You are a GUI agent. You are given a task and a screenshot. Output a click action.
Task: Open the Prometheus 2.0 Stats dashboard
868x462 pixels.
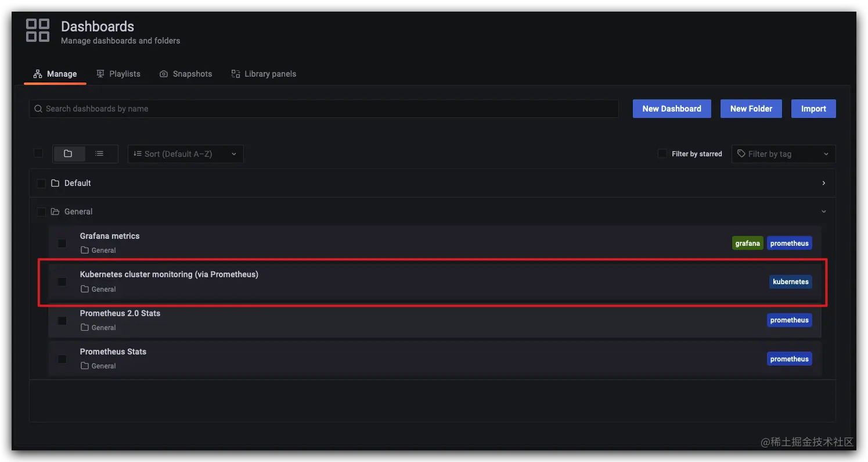pyautogui.click(x=120, y=313)
